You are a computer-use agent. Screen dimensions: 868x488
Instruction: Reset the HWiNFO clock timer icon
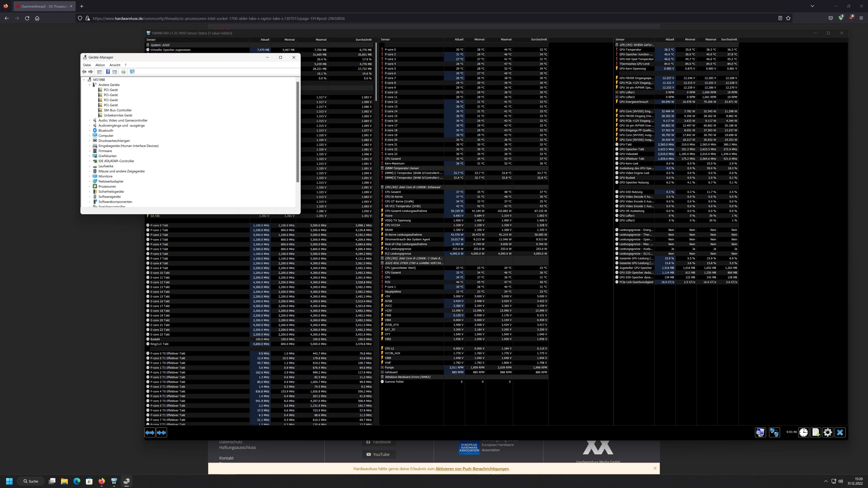coord(804,432)
